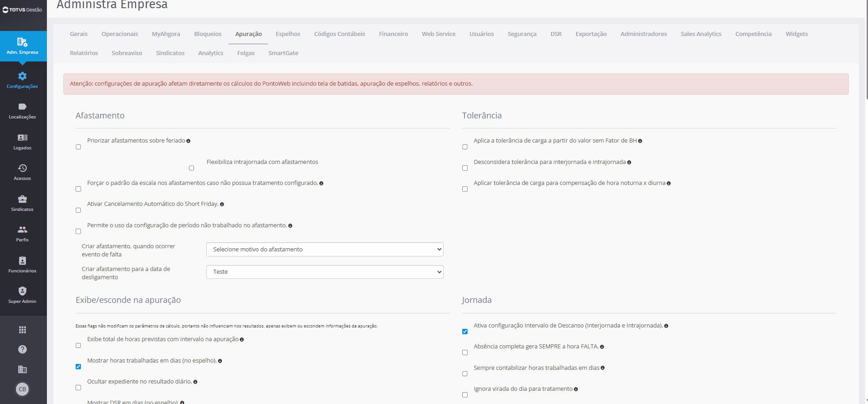Enable Priorizar afastamentos sobre feriado checkbox
Screen dimensions: 868x404
point(78,147)
